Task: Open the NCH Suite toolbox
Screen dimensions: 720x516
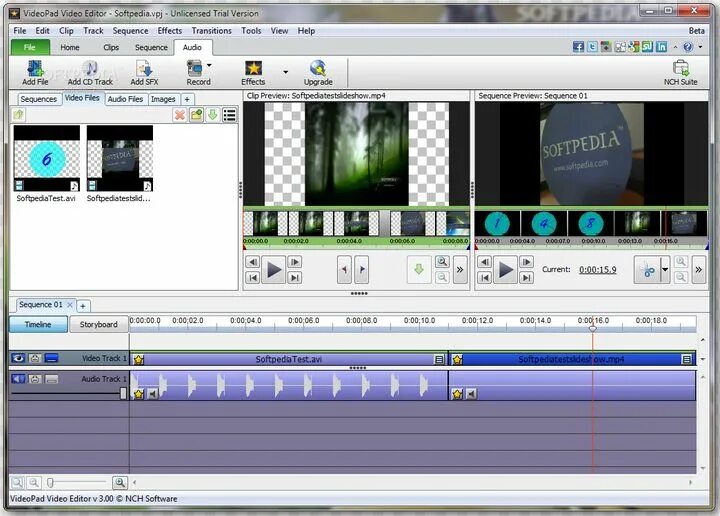Action: pyautogui.click(x=681, y=73)
